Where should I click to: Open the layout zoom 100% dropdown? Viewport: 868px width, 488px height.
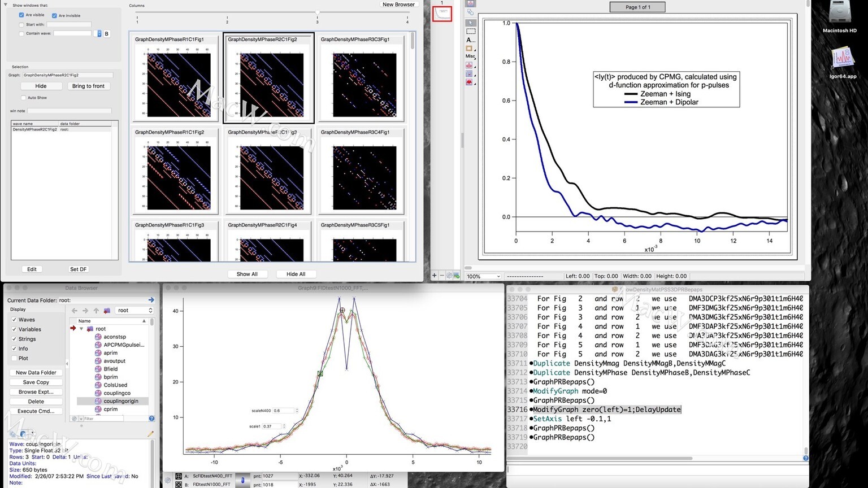pos(483,276)
